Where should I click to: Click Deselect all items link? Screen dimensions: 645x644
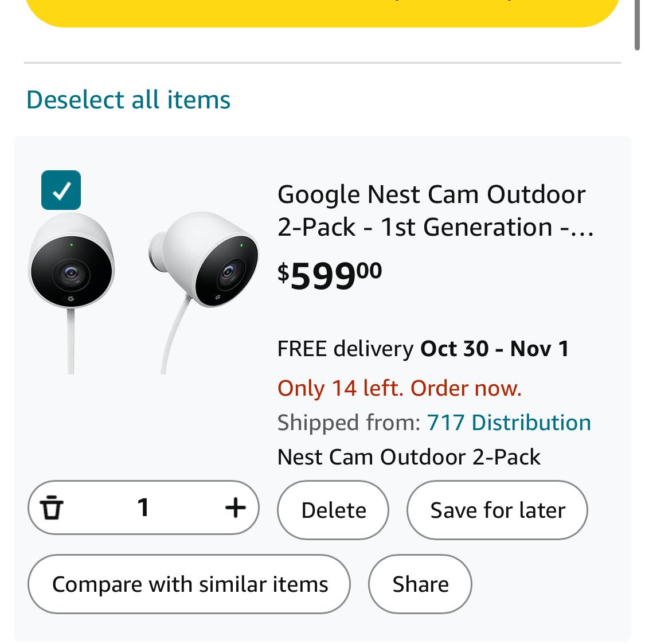pyautogui.click(x=128, y=100)
